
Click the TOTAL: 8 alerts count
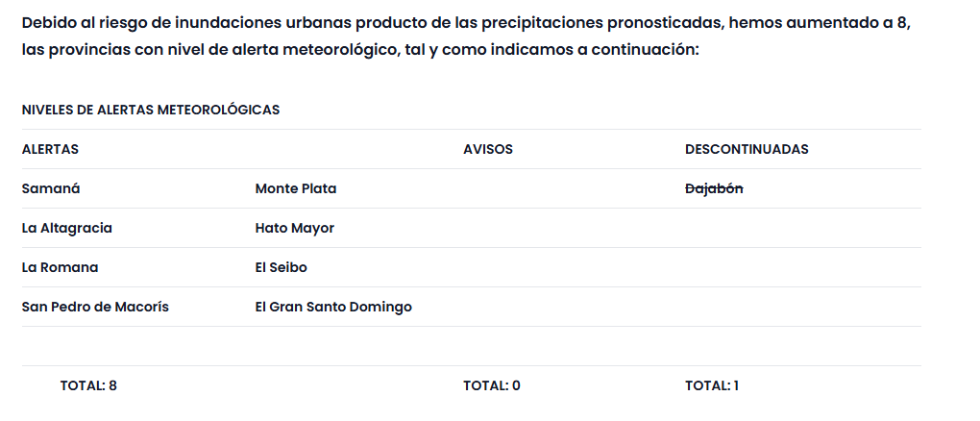[88, 386]
